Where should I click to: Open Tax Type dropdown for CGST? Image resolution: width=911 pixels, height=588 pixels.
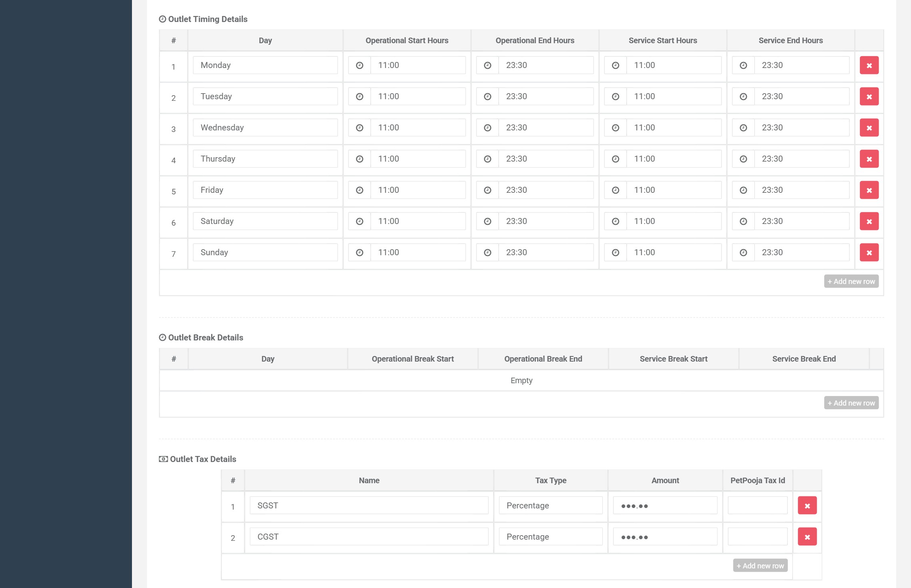pyautogui.click(x=551, y=537)
